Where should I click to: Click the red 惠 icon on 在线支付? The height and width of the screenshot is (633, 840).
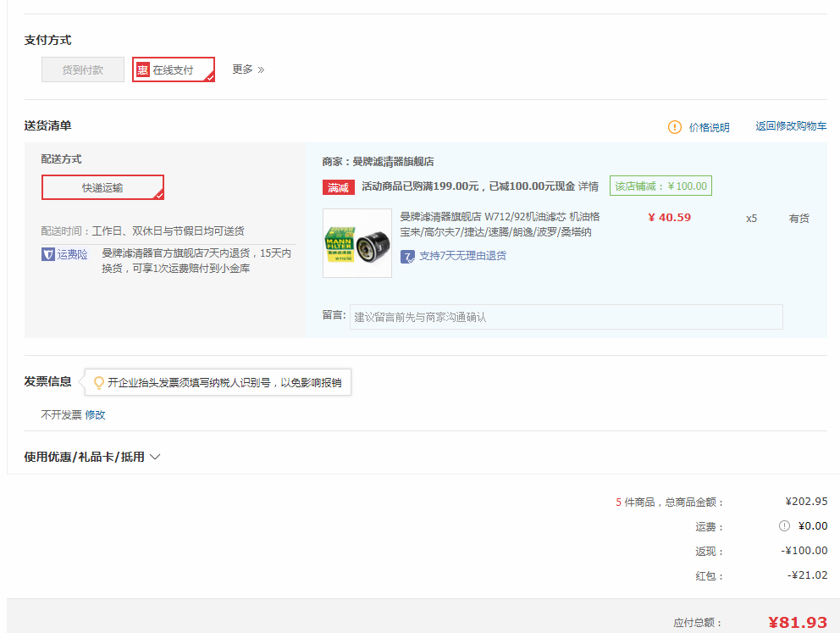coord(142,69)
